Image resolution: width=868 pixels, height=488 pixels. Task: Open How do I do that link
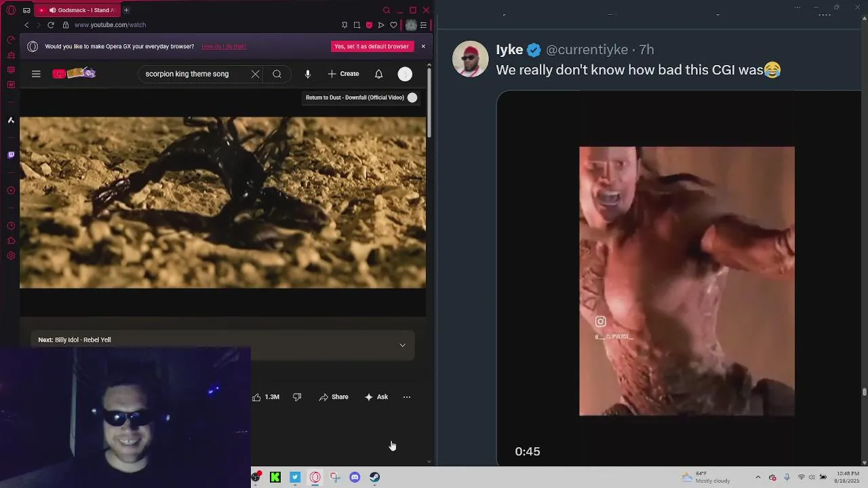pyautogui.click(x=224, y=47)
